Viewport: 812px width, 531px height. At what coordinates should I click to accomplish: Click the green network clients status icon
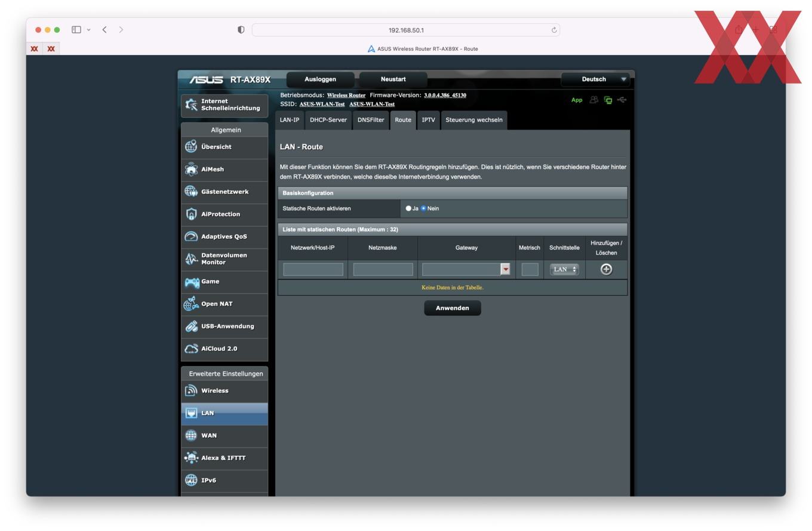(608, 100)
